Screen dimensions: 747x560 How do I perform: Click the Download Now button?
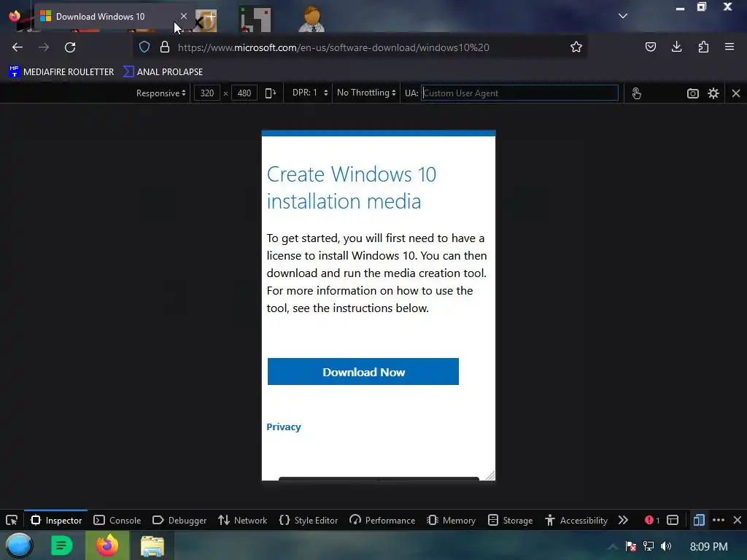pos(363,371)
